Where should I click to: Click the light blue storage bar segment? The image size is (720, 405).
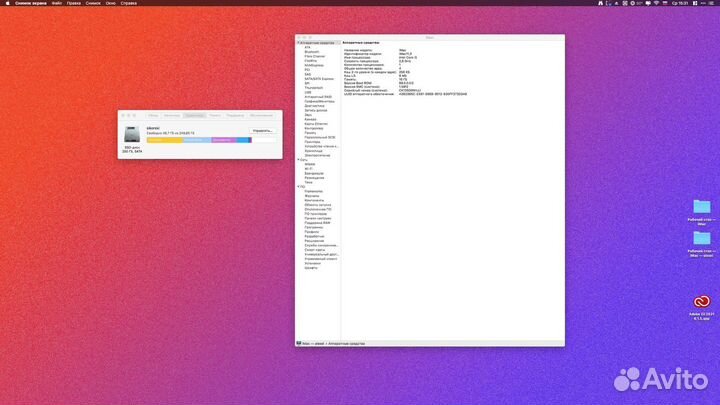[197, 140]
